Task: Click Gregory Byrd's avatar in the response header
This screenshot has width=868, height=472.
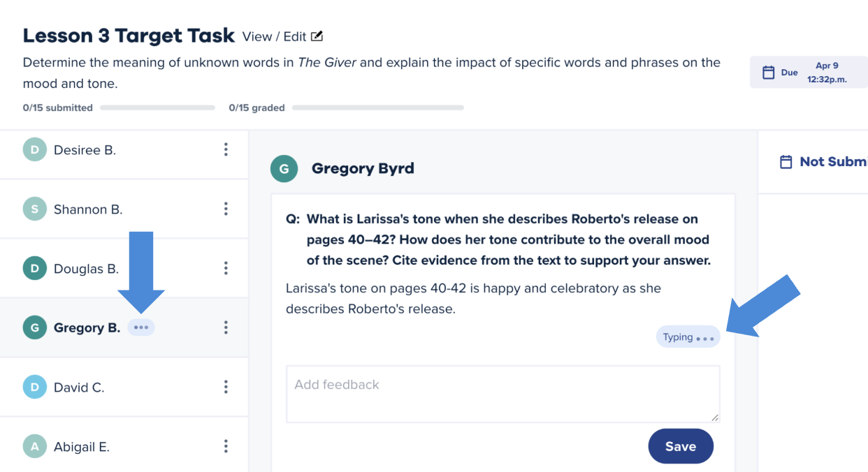Action: [284, 169]
